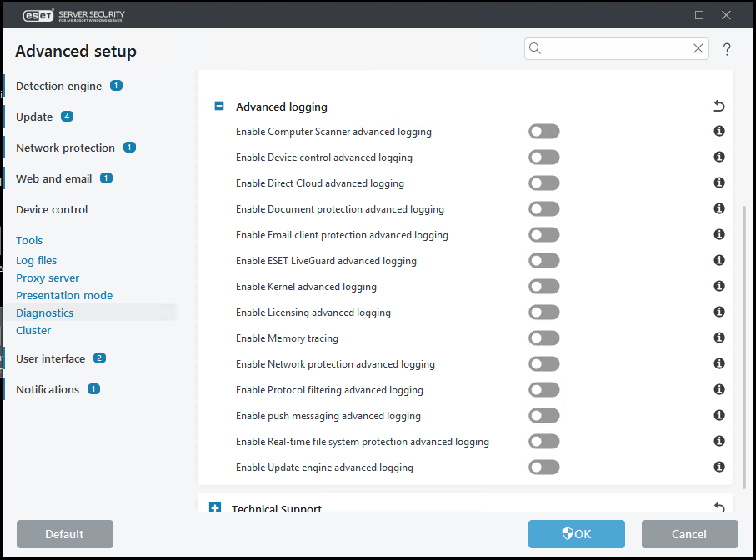Reset Advanced logging section with revert arrow
Screen dimensions: 756x560
point(719,106)
